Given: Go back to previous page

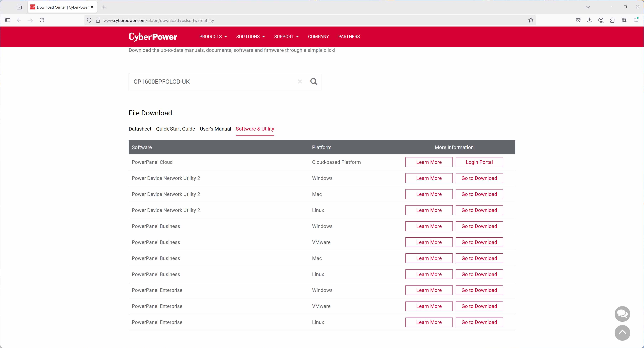Looking at the screenshot, I should click(19, 20).
